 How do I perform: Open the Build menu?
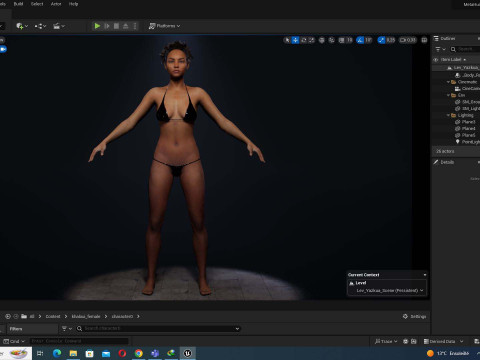pos(18,4)
